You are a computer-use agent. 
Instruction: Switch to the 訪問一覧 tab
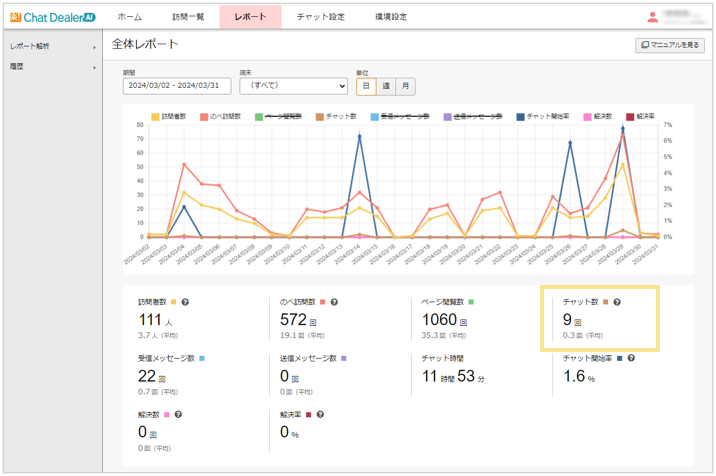click(188, 17)
